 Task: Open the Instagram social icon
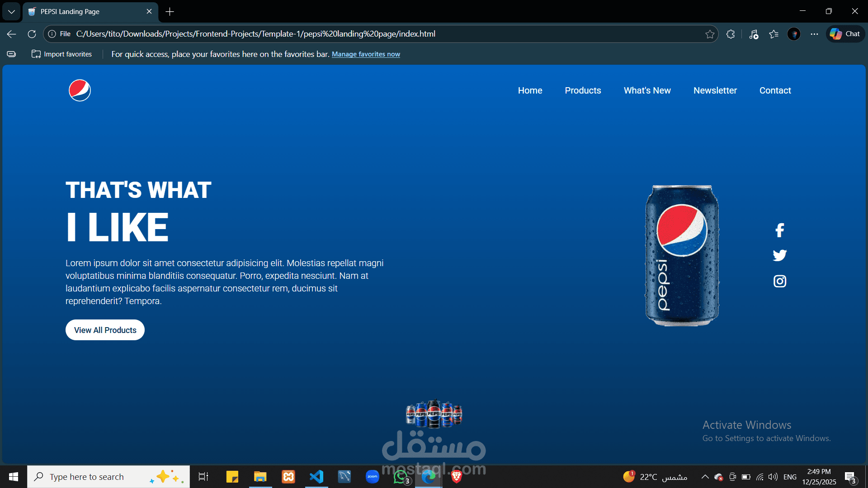[x=779, y=281]
